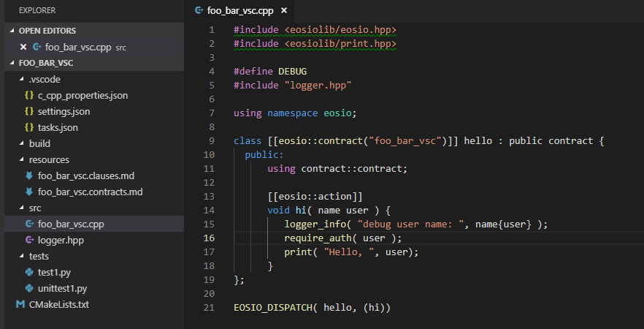
Task: Click the [[eosio::action]] attribute
Action: click(315, 197)
